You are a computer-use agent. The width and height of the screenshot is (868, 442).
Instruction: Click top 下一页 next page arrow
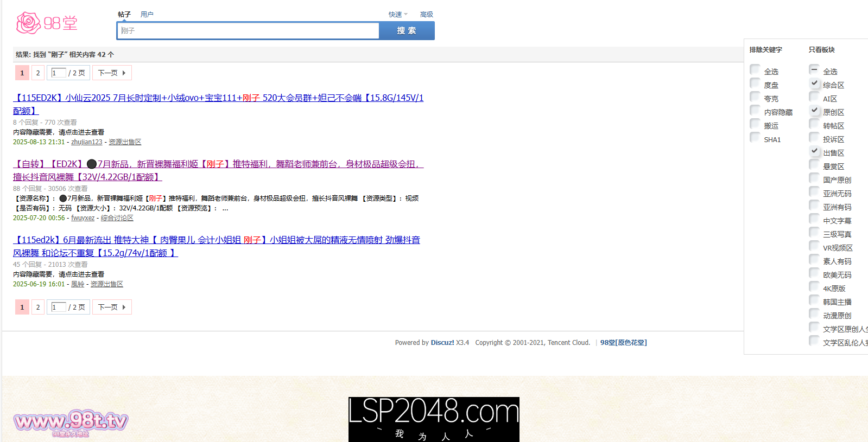pos(112,73)
